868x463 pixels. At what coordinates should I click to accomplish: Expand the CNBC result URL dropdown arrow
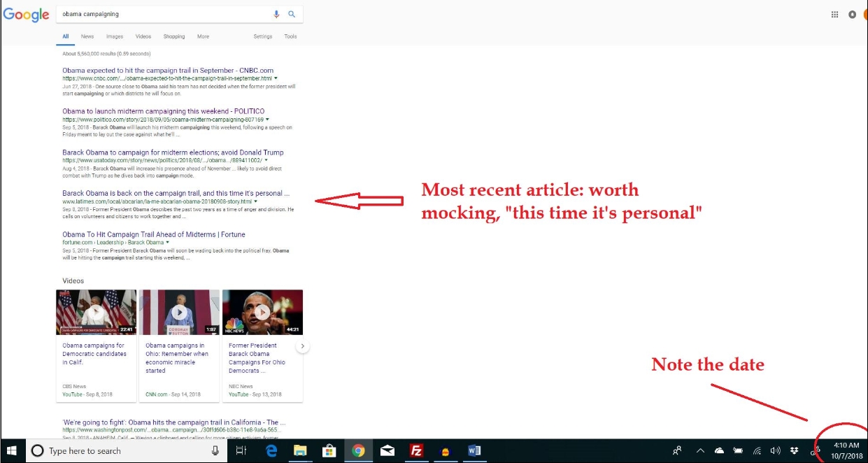coord(276,79)
